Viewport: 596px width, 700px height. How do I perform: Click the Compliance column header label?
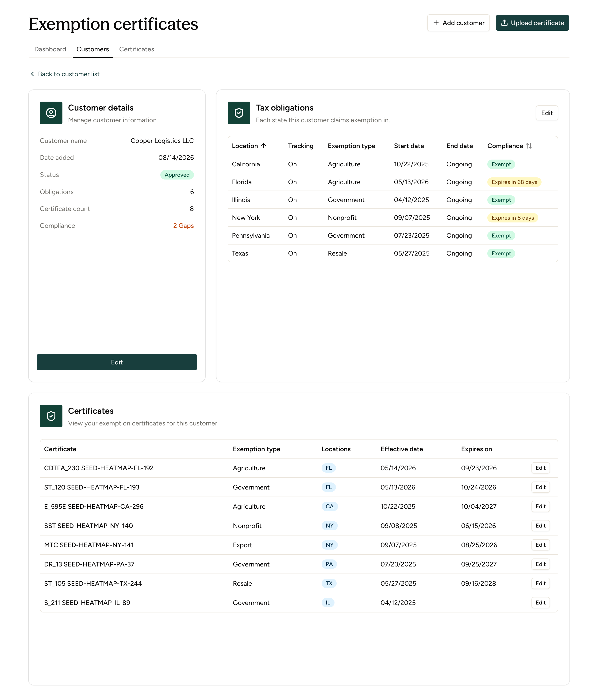point(505,146)
